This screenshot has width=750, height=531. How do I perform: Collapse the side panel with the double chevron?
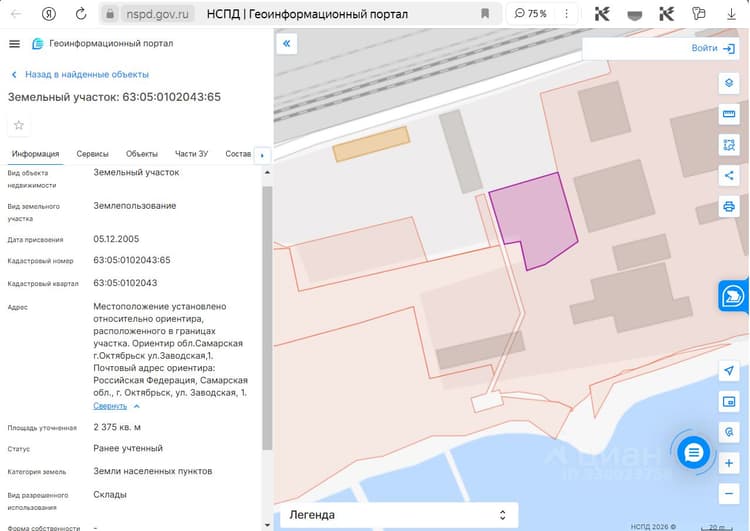coord(287,44)
